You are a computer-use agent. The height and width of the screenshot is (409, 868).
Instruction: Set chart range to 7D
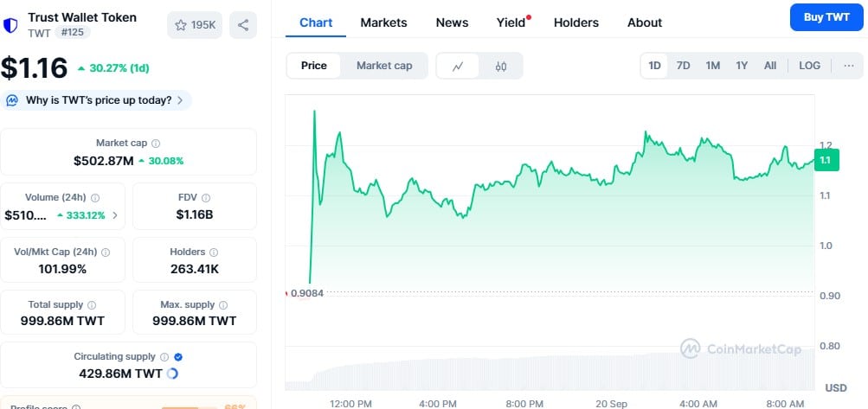tap(683, 66)
